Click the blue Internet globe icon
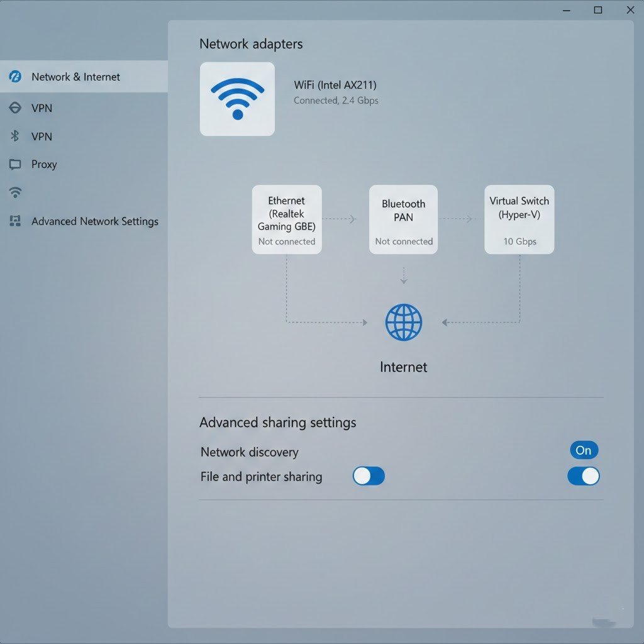Image resolution: width=644 pixels, height=644 pixels. tap(403, 323)
